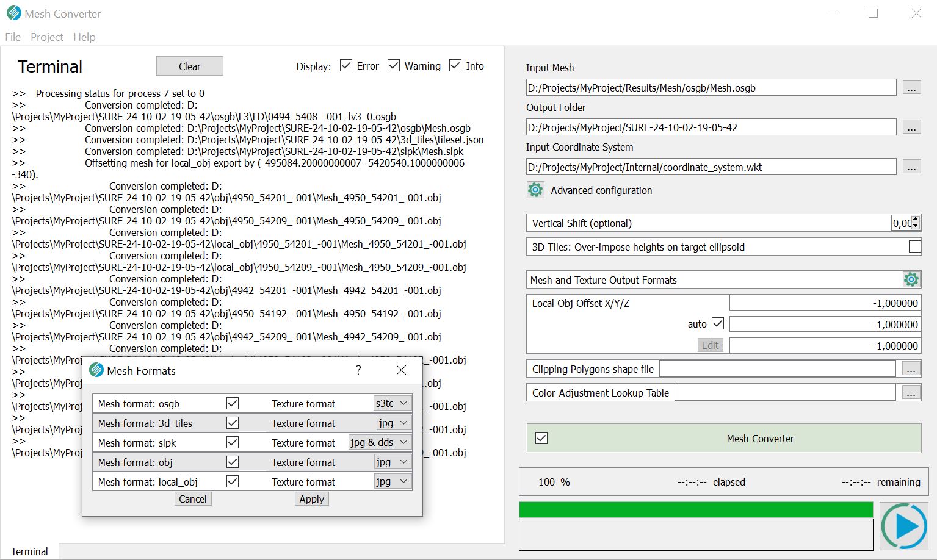Open slpk texture format dropdown (jpg & dds)
Viewport: 937px width, 560px height.
coord(380,442)
